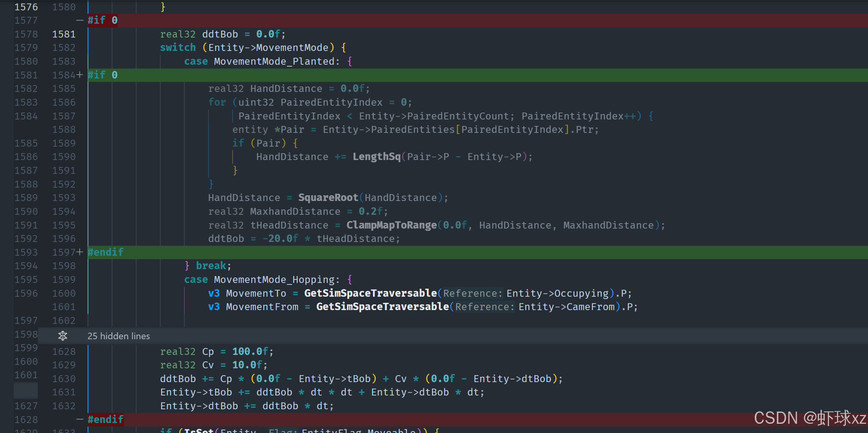Viewport: 868px width, 433px height.
Task: Click the plus marker at line 1584
Action: tap(80, 75)
